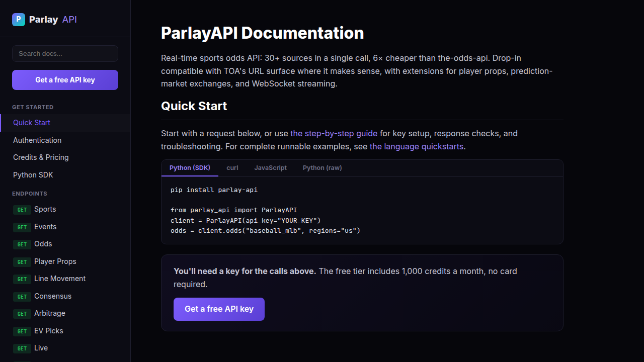The width and height of the screenshot is (644, 362).
Task: Click sidebar Get a free API key button
Action: point(65,80)
